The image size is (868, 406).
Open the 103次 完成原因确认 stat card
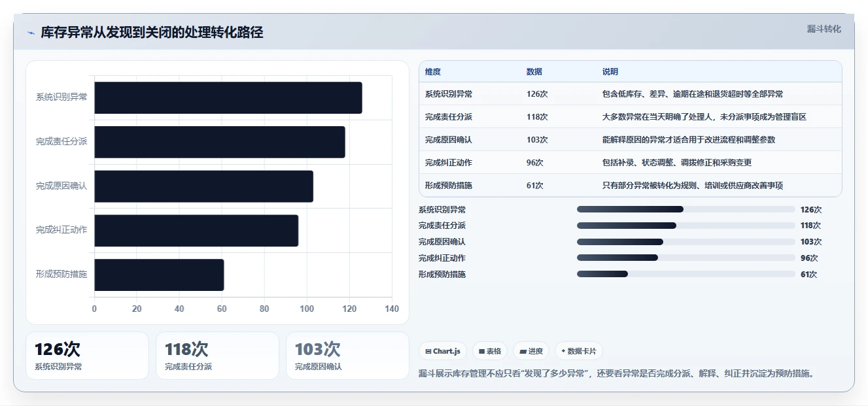(x=347, y=356)
